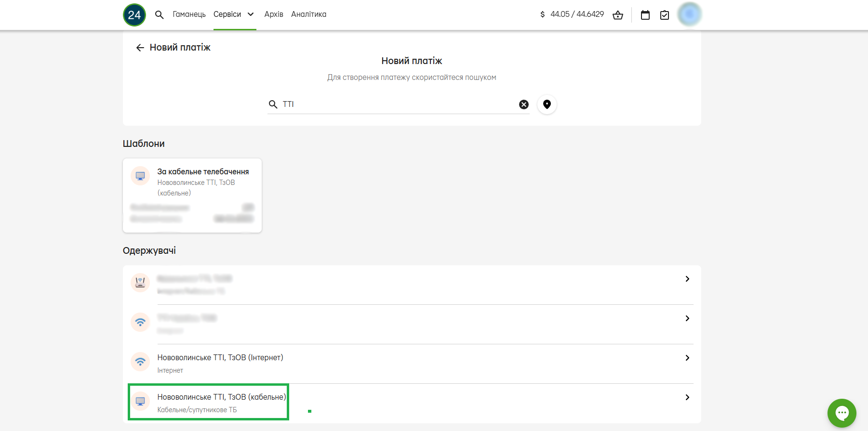Viewport: 868px width, 431px height.
Task: Open the user profile avatar
Action: point(689,14)
